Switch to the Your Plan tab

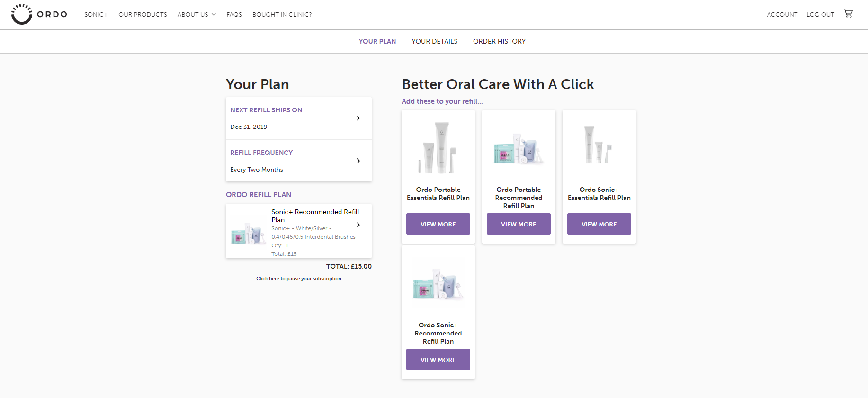(377, 41)
